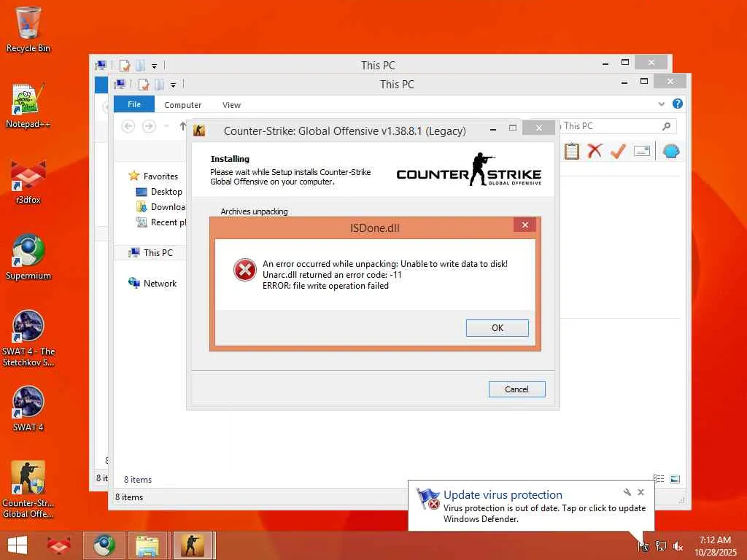Click r3dfox icon in the taskbar
Image resolution: width=747 pixels, height=560 pixels.
[59, 545]
